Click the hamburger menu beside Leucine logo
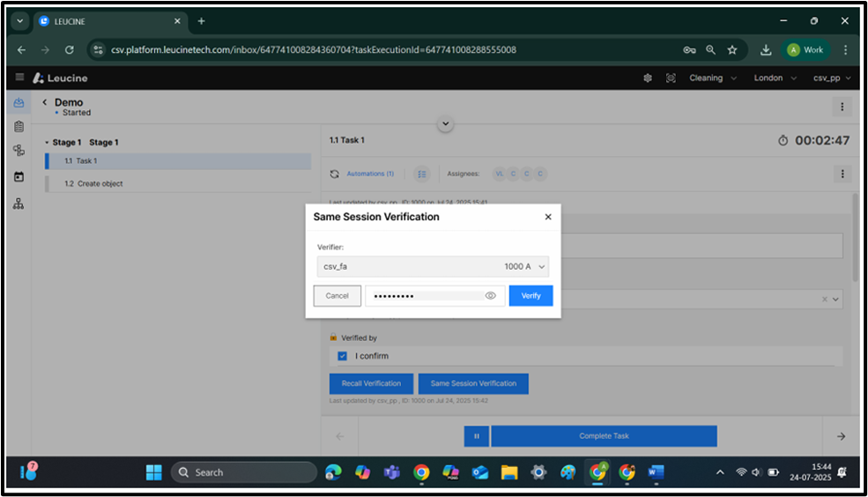868x497 pixels. [x=19, y=78]
